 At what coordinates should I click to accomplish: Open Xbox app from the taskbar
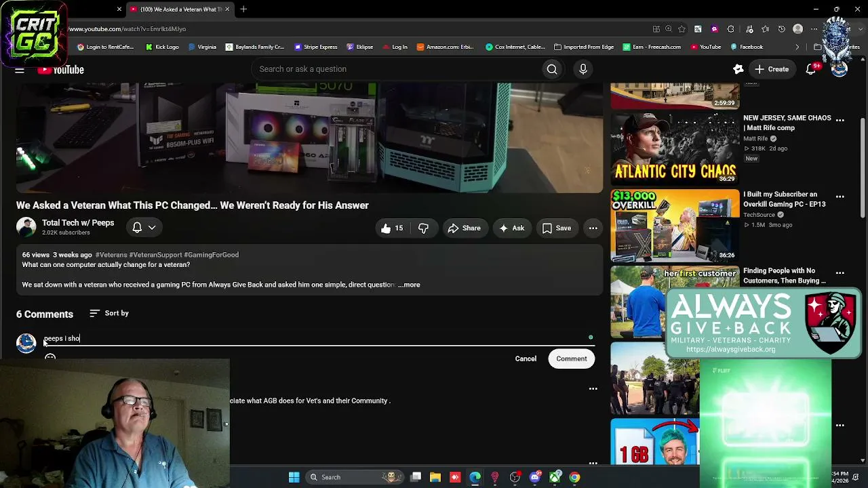[x=555, y=477]
